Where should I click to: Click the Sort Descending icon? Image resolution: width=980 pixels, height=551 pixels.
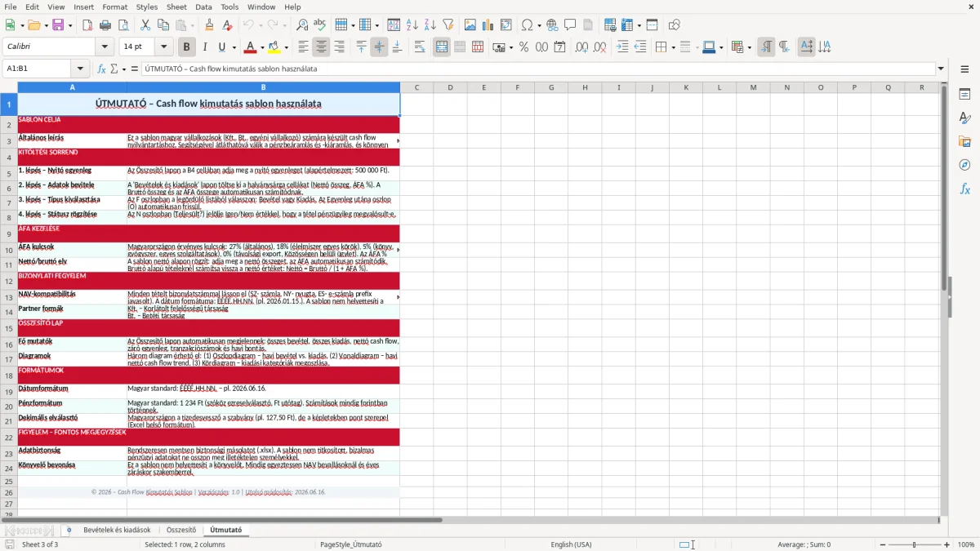(x=430, y=25)
